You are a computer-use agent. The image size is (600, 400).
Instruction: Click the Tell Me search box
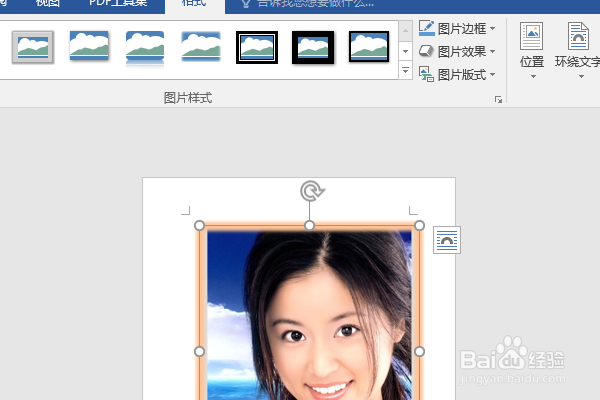point(308,4)
